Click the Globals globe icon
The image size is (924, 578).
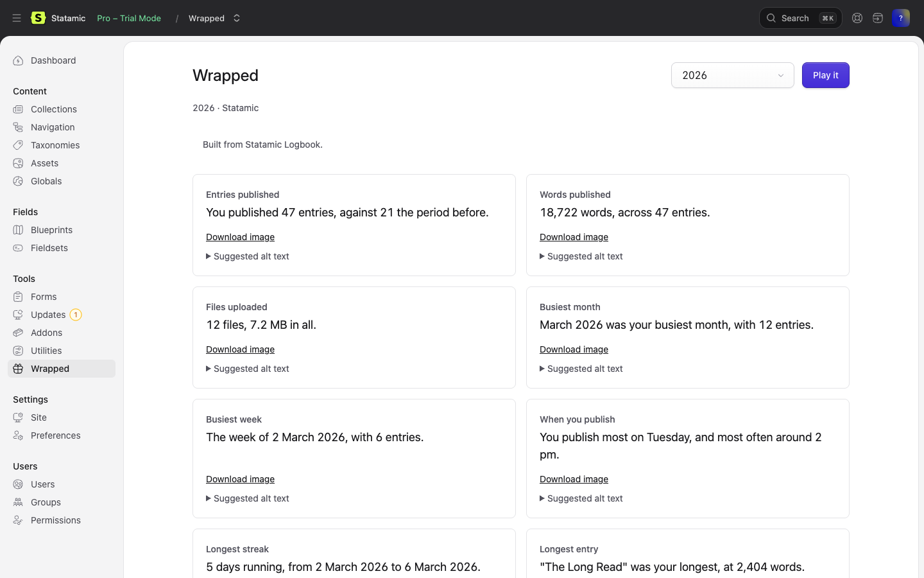18,181
